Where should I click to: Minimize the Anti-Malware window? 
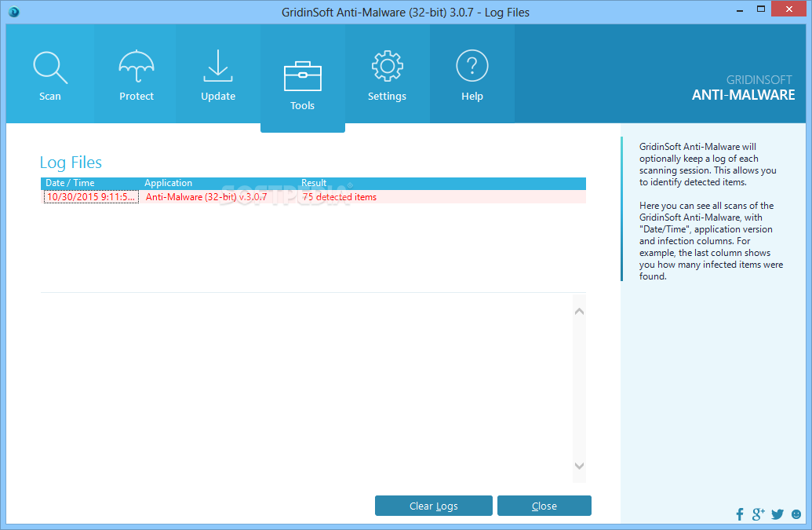740,10
